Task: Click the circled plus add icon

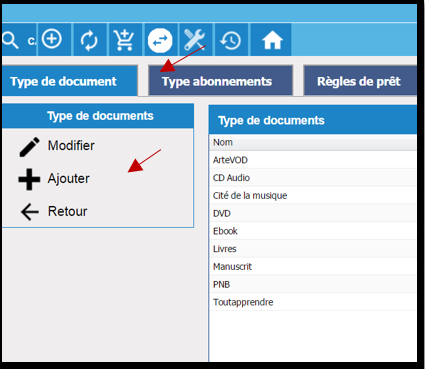Action: click(52, 39)
